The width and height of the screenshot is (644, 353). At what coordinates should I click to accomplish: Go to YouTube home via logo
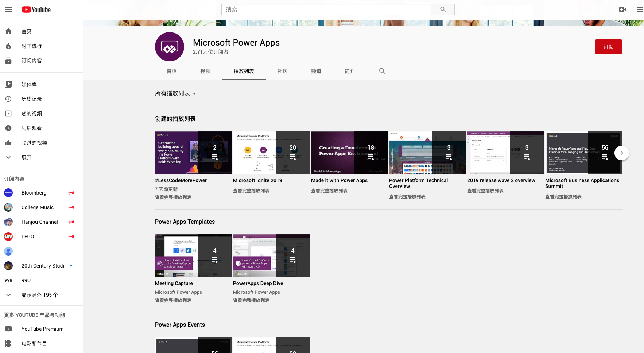click(x=36, y=9)
